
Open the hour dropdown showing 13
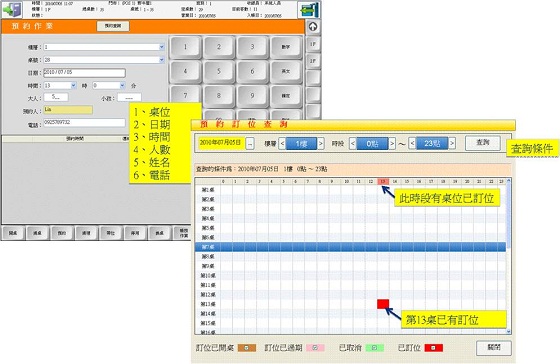74,85
